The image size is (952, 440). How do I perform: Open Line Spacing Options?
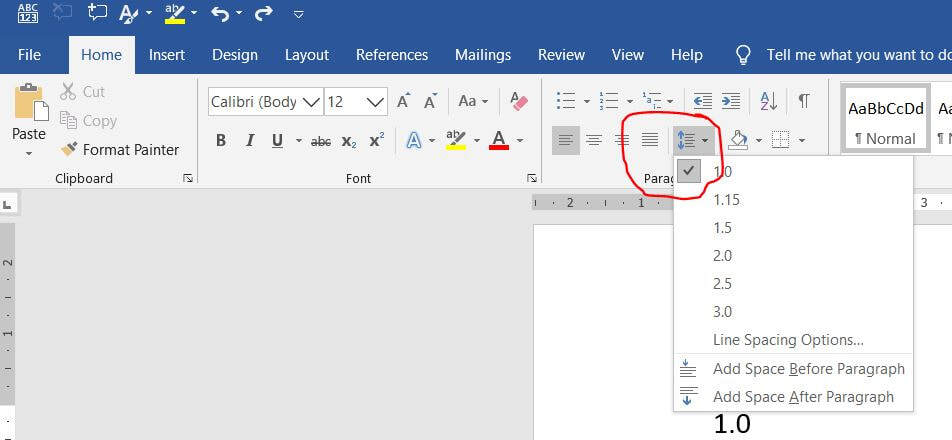click(x=788, y=340)
